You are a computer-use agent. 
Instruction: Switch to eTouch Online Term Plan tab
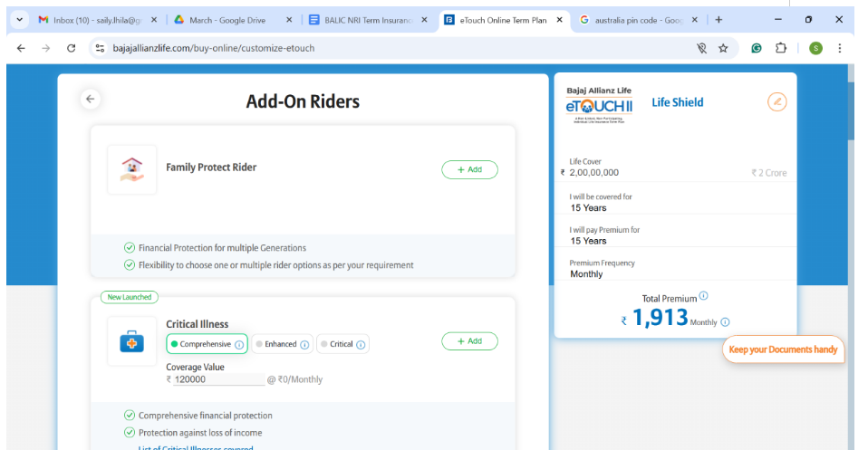pos(503,20)
